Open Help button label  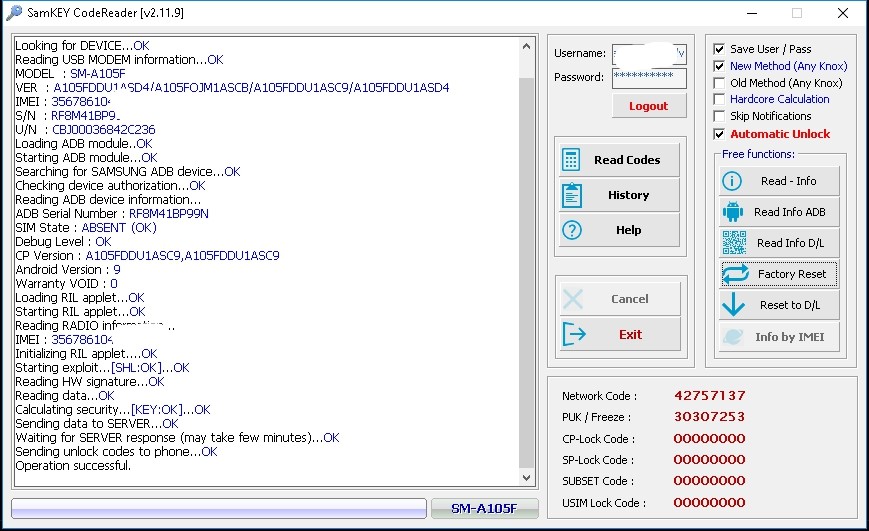point(628,230)
